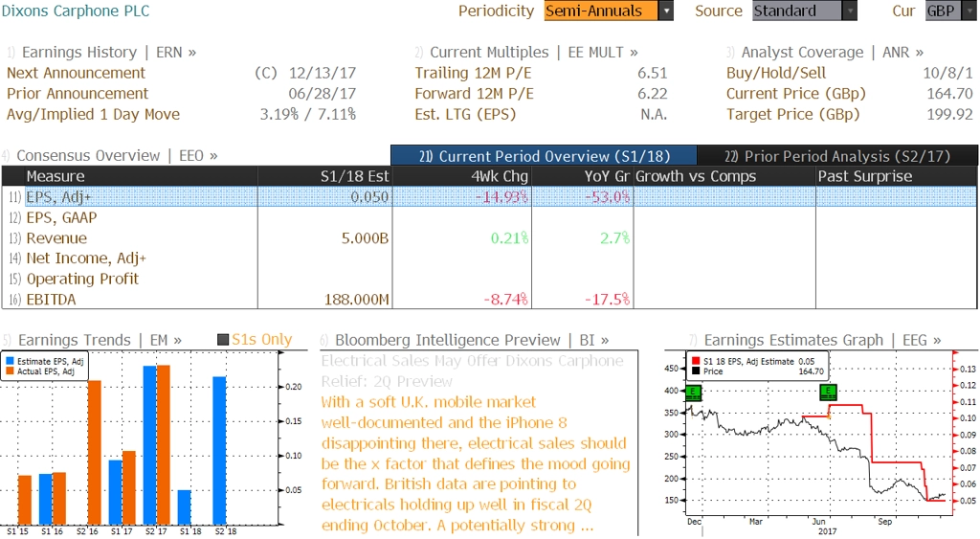The width and height of the screenshot is (980, 539).
Task: Click the green earnings marker near December
Action: point(693,393)
